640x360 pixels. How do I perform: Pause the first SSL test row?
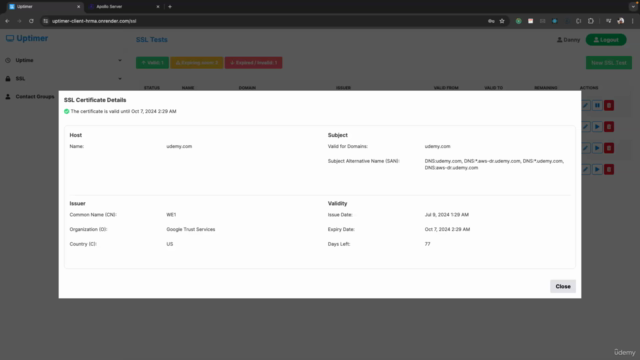coord(597,105)
